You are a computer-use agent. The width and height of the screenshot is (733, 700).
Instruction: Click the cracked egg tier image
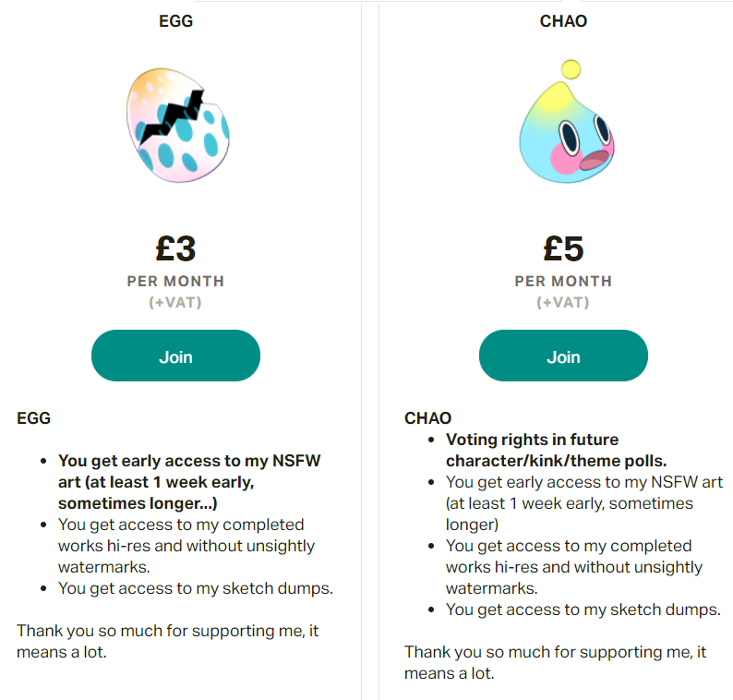click(x=176, y=126)
